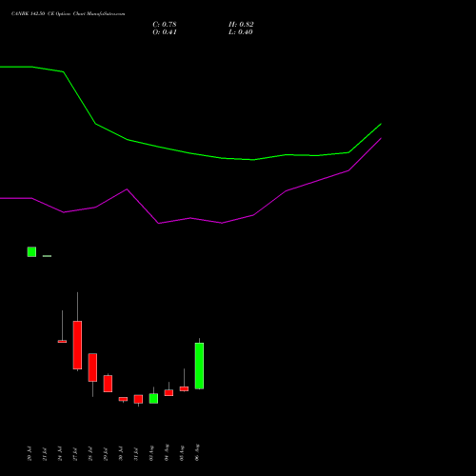Select the small green candle for 03 Aug

tap(153, 398)
